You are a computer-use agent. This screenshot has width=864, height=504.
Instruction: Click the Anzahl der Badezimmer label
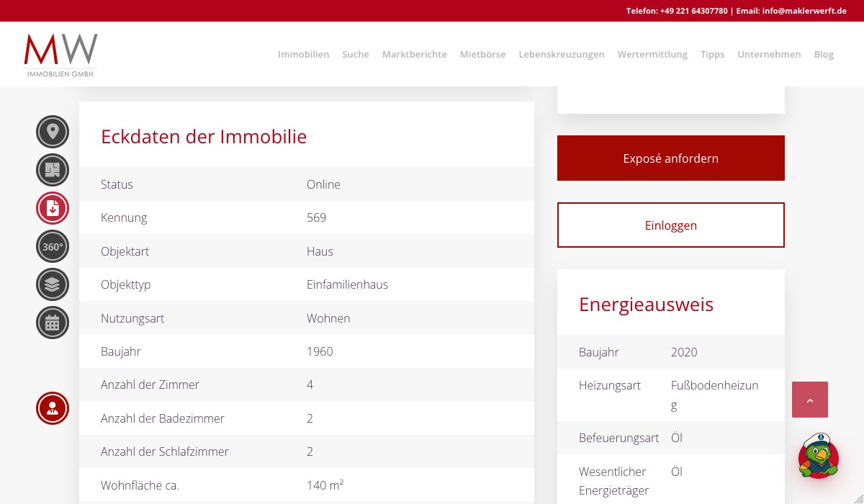163,418
